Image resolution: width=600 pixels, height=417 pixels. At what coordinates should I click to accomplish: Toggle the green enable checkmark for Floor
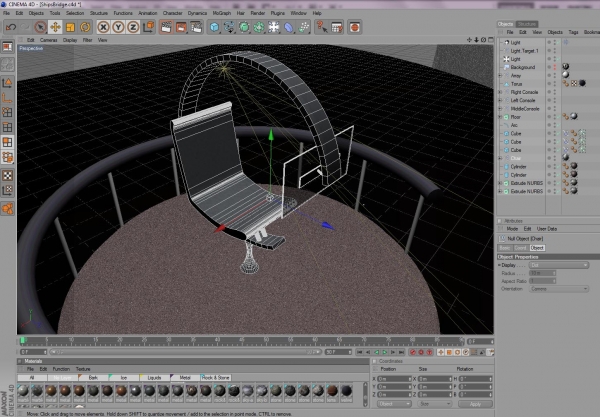coord(558,117)
